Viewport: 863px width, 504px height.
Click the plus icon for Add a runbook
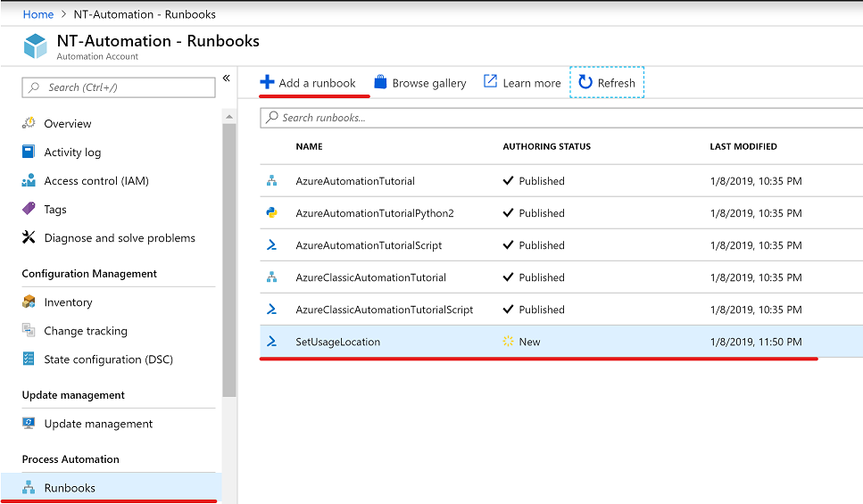(267, 82)
